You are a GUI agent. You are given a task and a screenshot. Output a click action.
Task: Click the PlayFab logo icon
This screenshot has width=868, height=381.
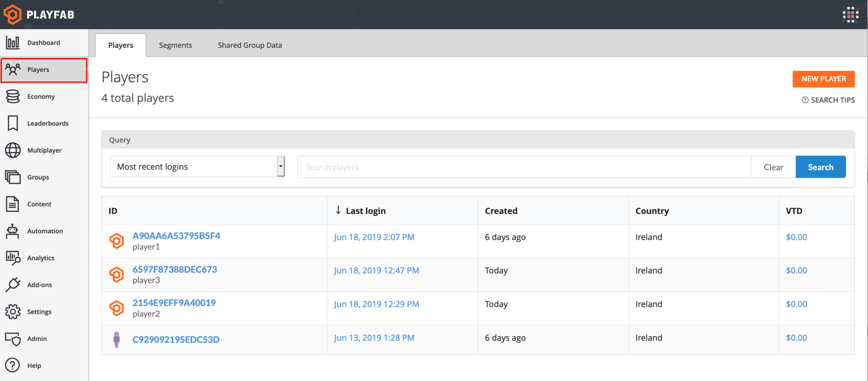tap(13, 14)
